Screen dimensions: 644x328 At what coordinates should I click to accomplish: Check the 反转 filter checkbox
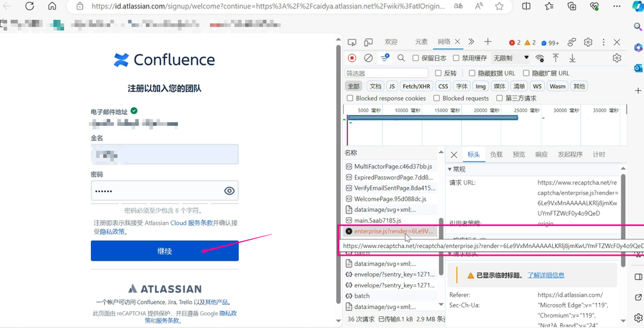click(x=438, y=73)
